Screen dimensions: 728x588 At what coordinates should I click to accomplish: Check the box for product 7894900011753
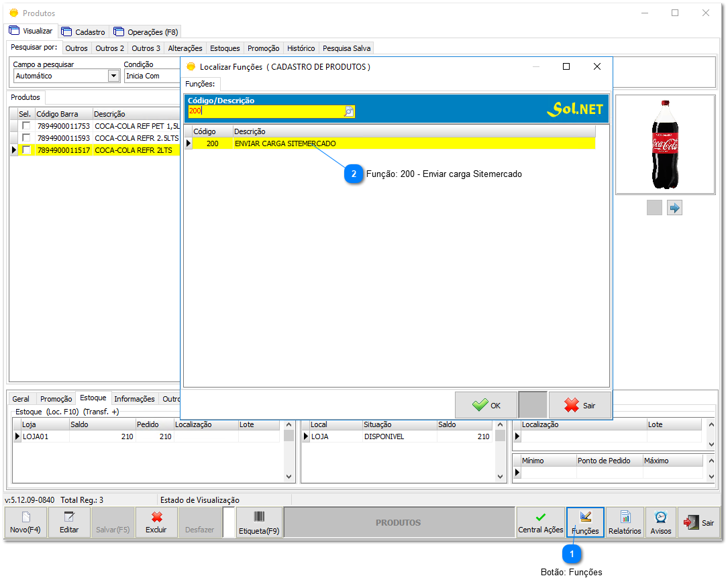point(26,126)
